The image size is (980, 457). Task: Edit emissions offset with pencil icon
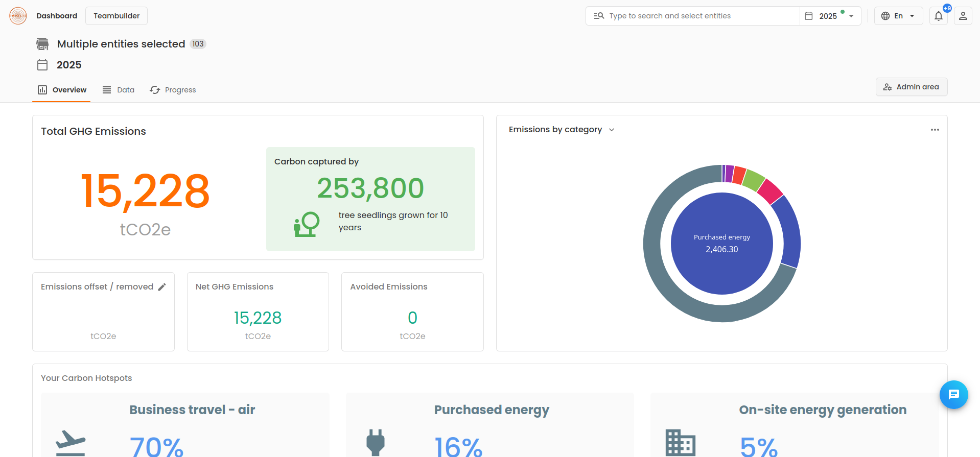pos(162,287)
